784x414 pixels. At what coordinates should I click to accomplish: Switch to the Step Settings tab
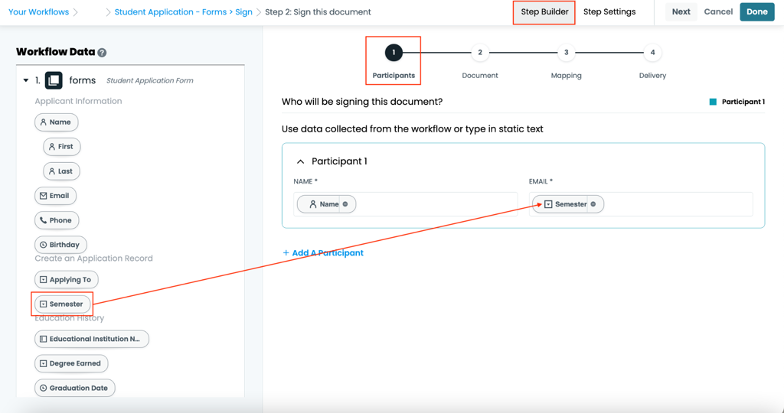(609, 12)
